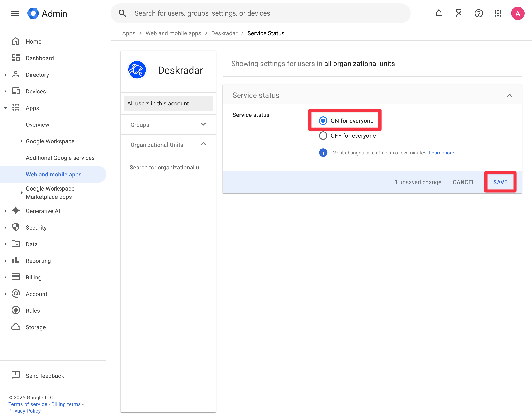Click the top search box field
532x419 pixels.
tap(260, 13)
